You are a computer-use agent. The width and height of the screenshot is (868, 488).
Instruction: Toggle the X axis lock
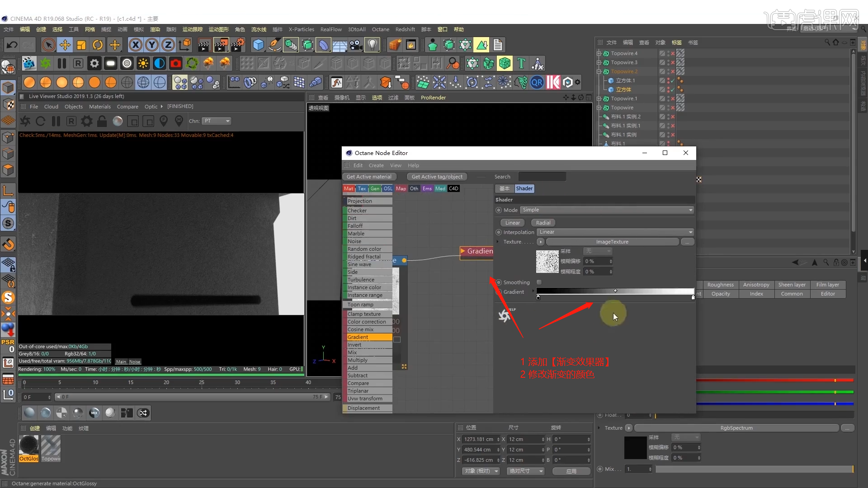click(135, 45)
